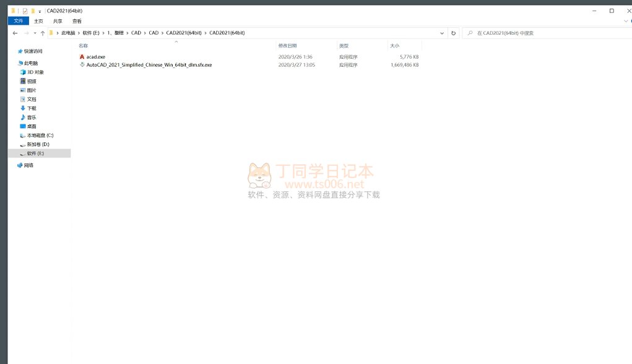The height and width of the screenshot is (364, 632).
Task: Sort files by 修改日期 column
Action: [x=287, y=46]
